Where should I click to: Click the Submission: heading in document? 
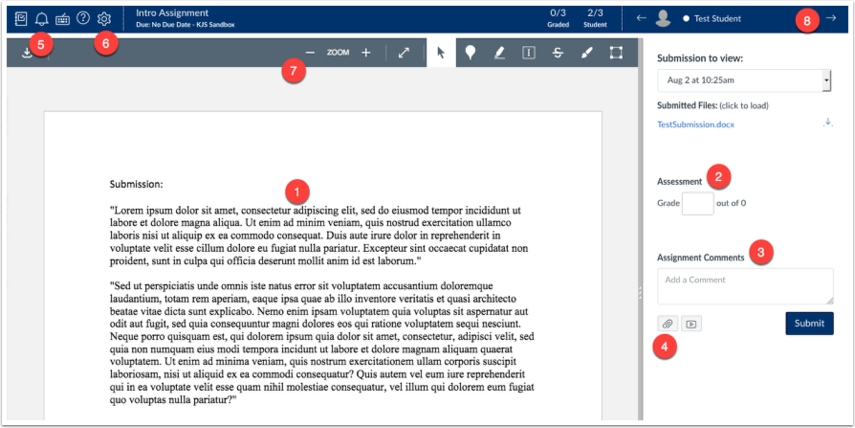pyautogui.click(x=136, y=184)
